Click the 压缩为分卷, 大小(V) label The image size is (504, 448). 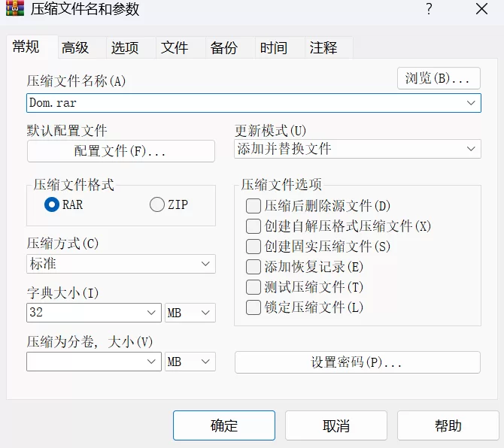[90, 342]
